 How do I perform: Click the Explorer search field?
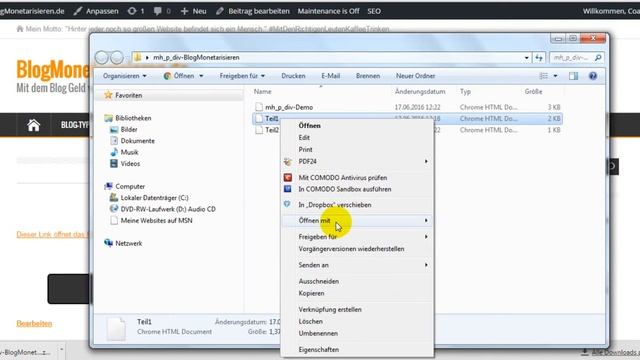(576, 58)
